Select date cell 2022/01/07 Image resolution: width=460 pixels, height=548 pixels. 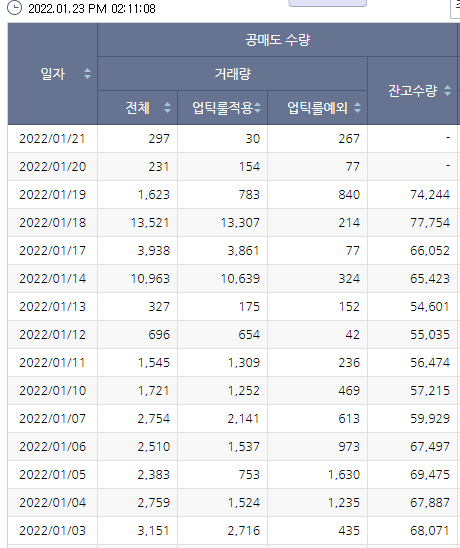[x=52, y=418]
